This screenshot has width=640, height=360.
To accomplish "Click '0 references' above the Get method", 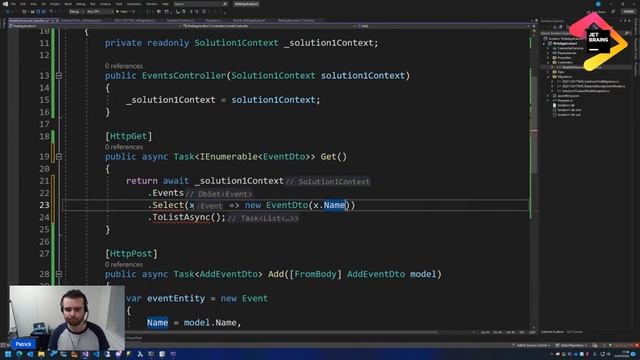I will tap(124, 147).
